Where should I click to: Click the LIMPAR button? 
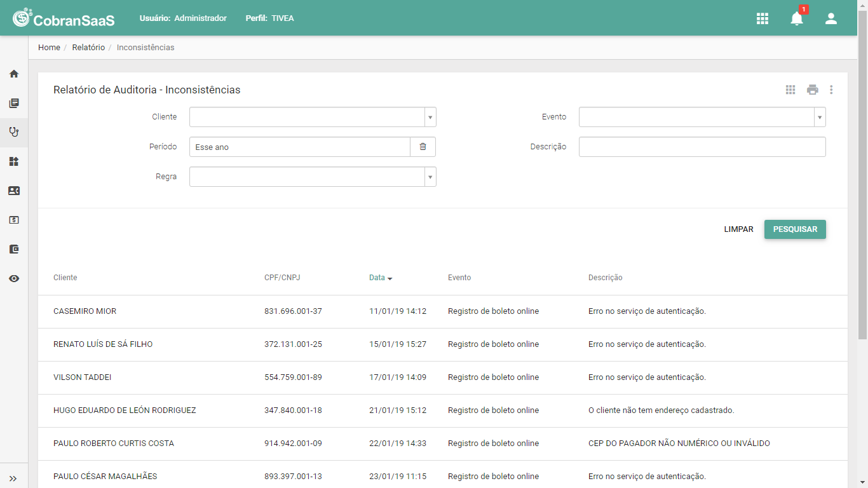[738, 229]
